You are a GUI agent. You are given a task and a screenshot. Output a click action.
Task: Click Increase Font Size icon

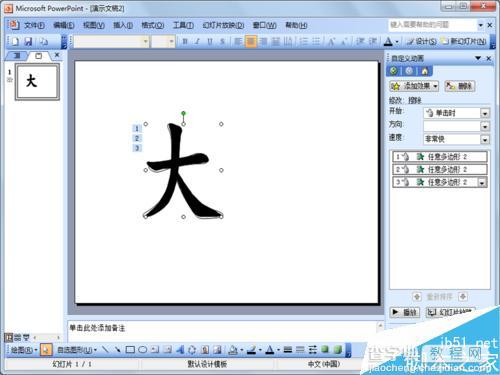(332, 42)
